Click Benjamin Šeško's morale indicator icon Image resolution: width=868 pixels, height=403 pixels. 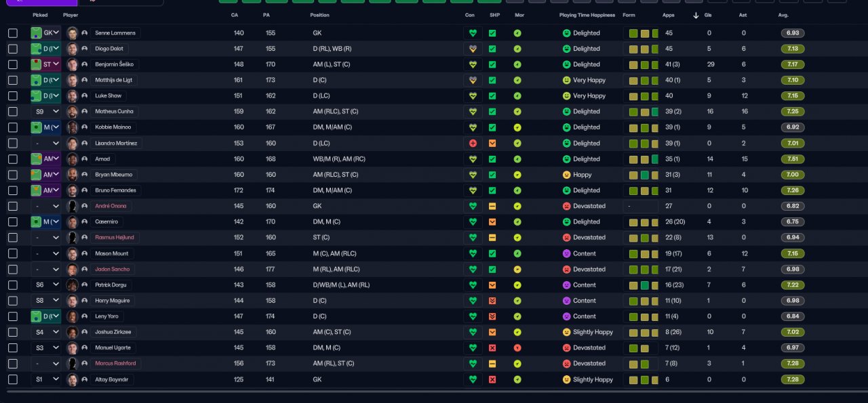[x=517, y=64]
